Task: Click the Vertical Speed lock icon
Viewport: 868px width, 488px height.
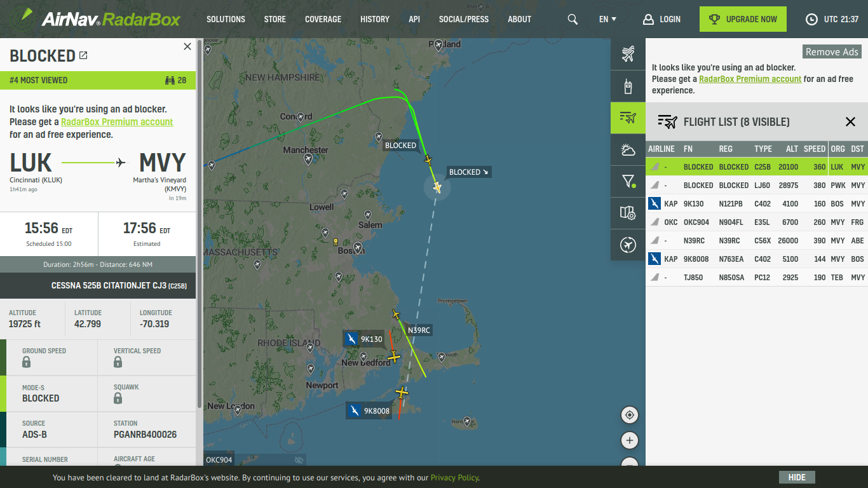Action: coord(118,362)
